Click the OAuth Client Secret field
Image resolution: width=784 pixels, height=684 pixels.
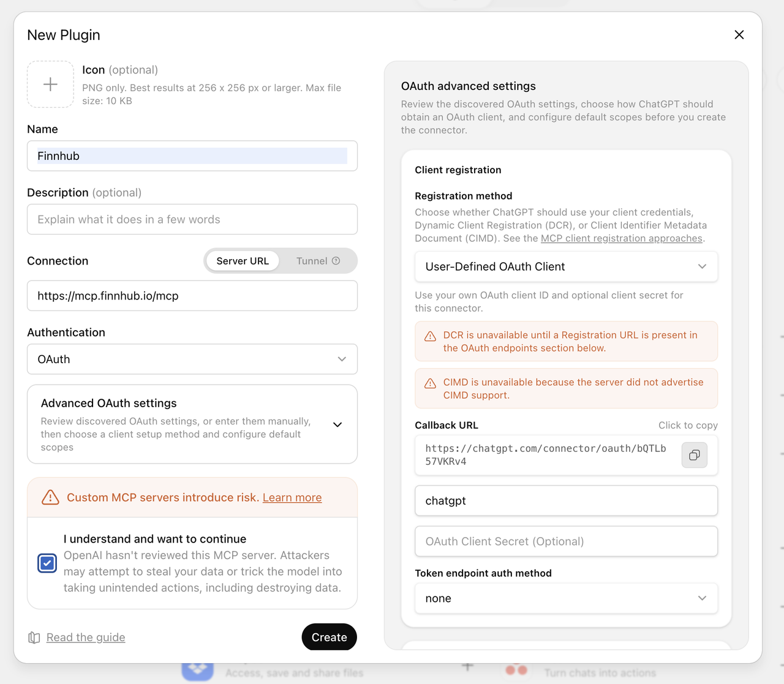566,541
